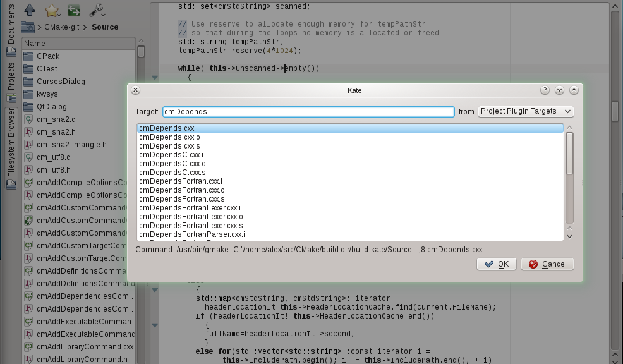
Task: Open the Project Plugin Targets dropdown
Action: coord(525,111)
